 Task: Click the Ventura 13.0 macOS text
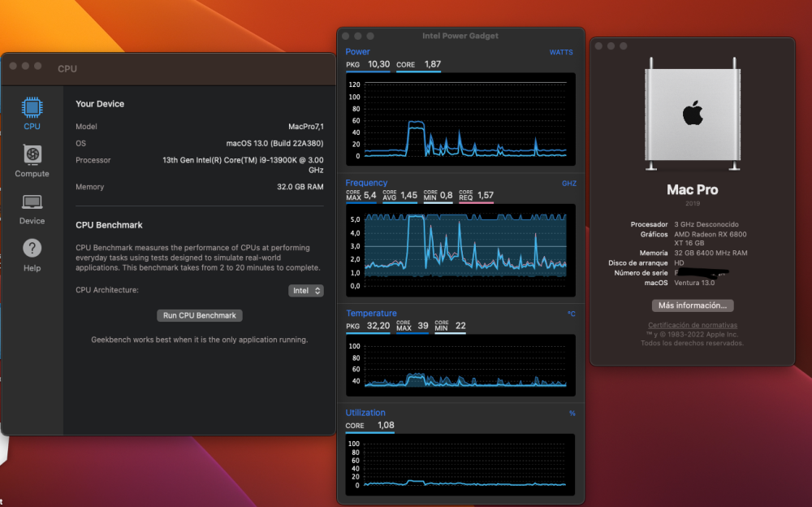click(694, 283)
